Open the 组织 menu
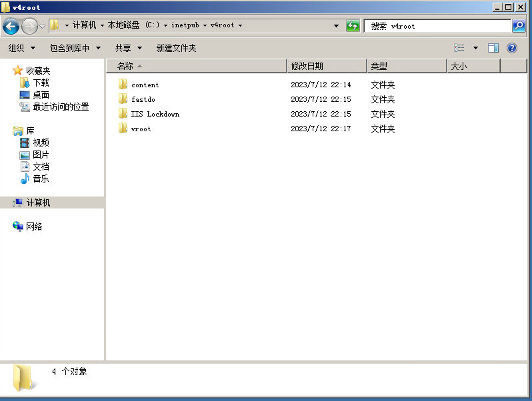The image size is (532, 401). coord(22,48)
